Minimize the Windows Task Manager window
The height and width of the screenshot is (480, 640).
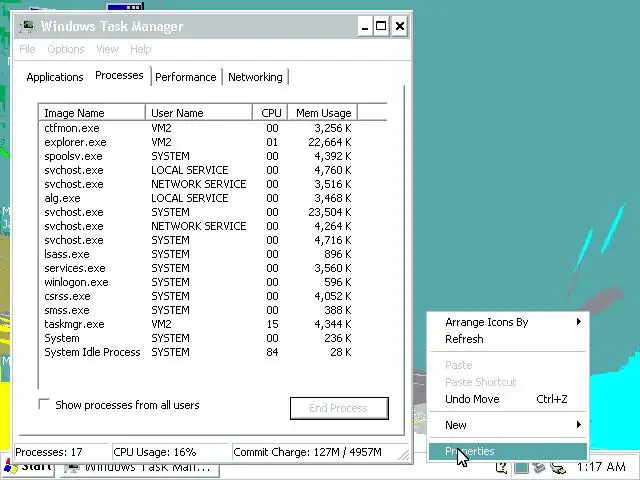365,27
